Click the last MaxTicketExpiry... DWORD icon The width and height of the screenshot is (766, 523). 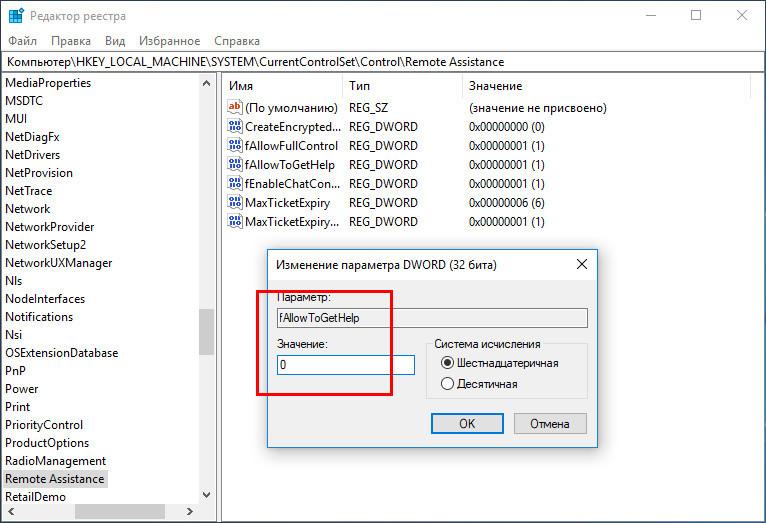tap(234, 222)
